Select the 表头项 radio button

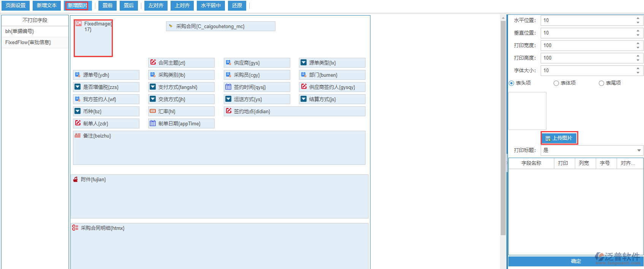click(x=511, y=83)
